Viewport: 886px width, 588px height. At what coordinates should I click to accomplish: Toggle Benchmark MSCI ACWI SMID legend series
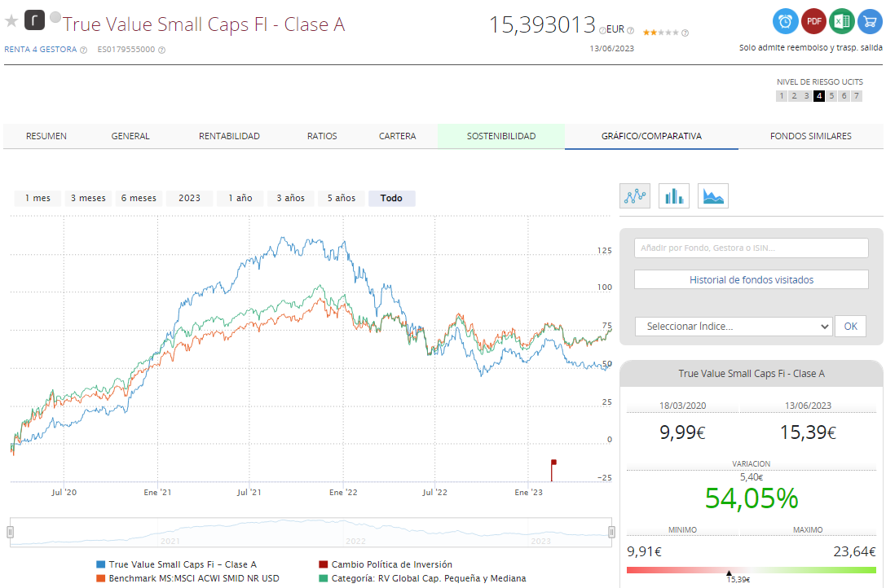[193, 578]
